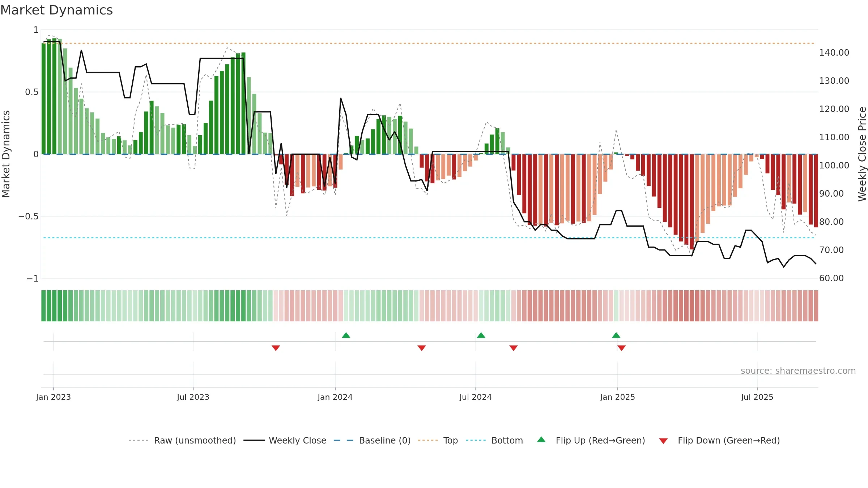
Task: Toggle the Top legend entry
Action: pos(438,440)
